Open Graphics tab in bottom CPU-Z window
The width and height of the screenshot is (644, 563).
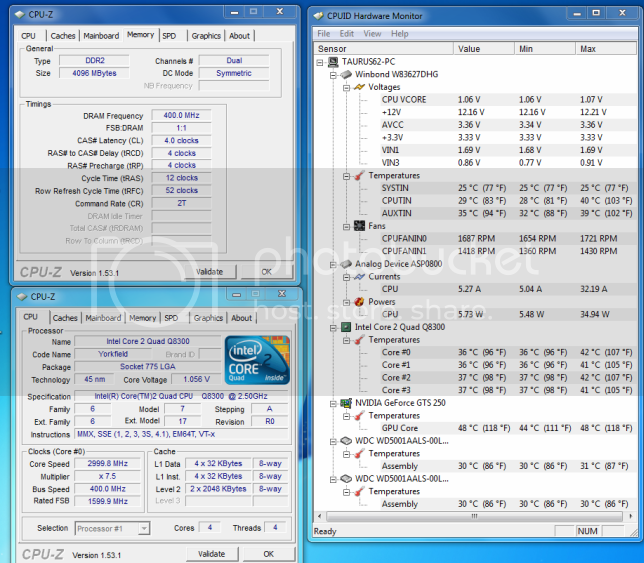point(208,318)
